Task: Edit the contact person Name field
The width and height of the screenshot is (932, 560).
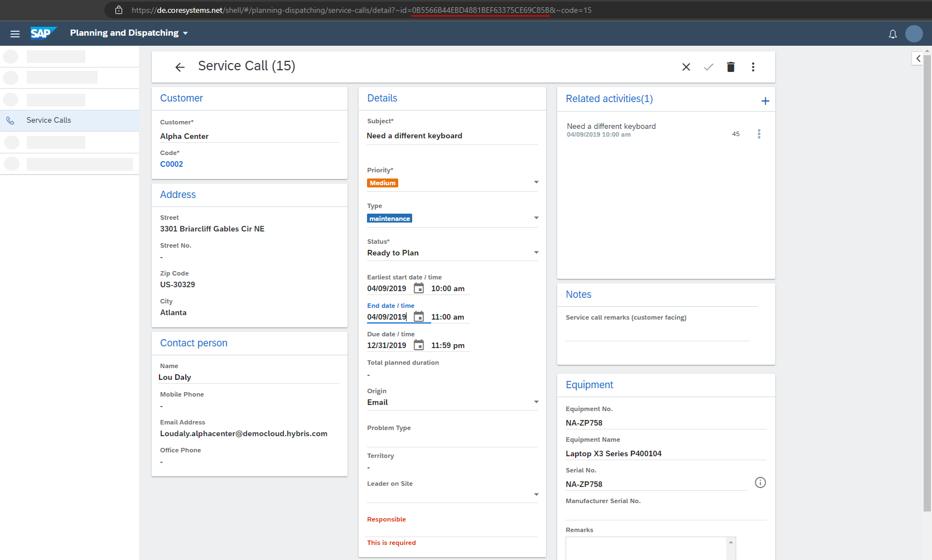Action: click(249, 378)
